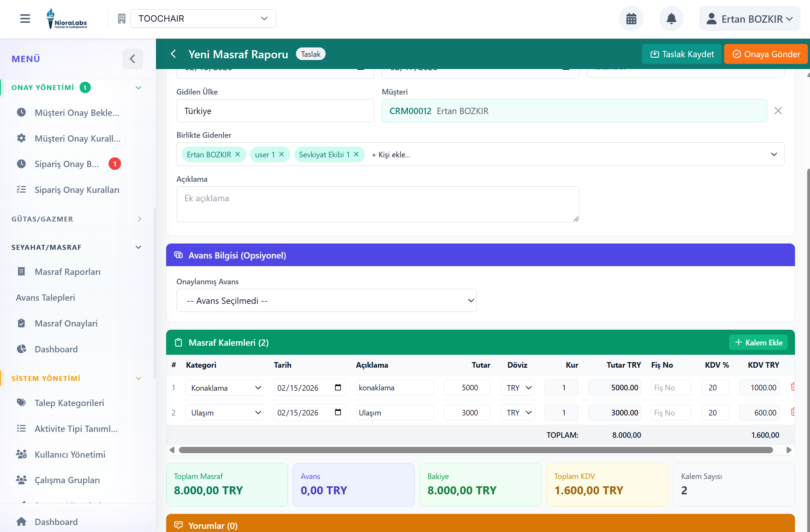Open notifications bell icon
The image size is (810, 532).
671,19
